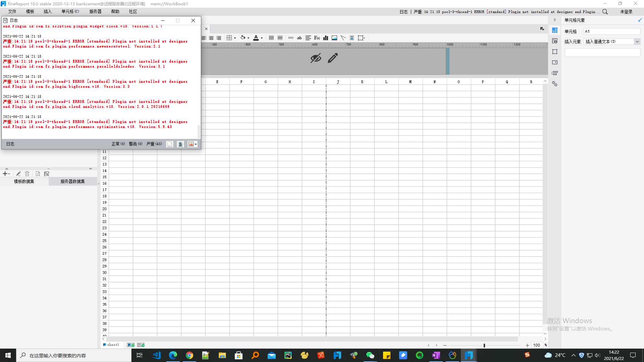Image resolution: width=644 pixels, height=362 pixels.
Task: Switch to the 模板数据集 tab
Action: (24, 181)
